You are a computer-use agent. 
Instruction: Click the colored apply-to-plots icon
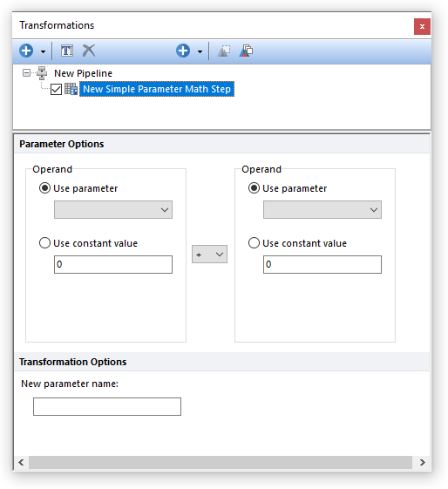pyautogui.click(x=246, y=51)
